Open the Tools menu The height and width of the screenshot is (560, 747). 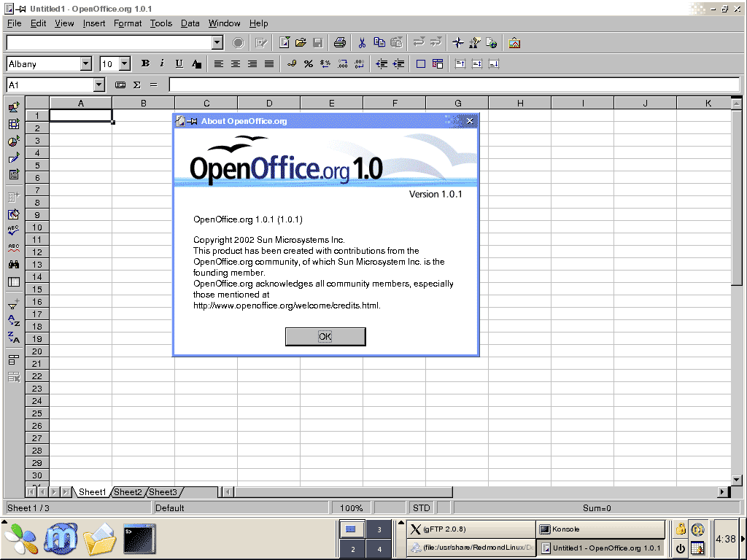(161, 23)
